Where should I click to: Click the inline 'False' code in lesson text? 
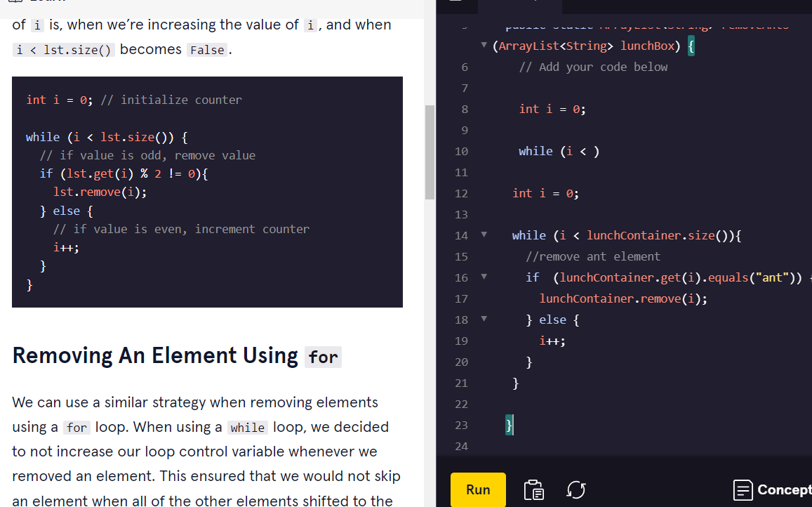207,50
